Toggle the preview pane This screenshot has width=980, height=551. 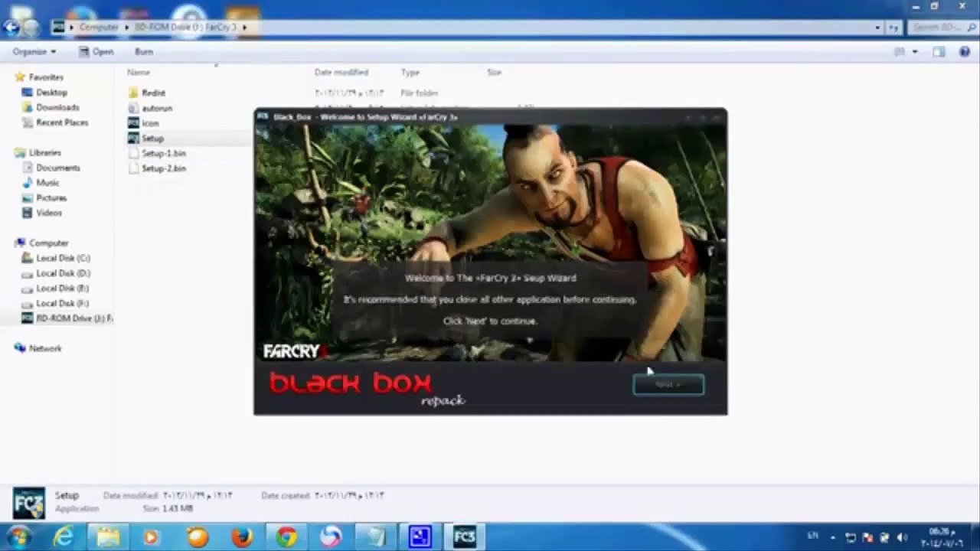(939, 51)
